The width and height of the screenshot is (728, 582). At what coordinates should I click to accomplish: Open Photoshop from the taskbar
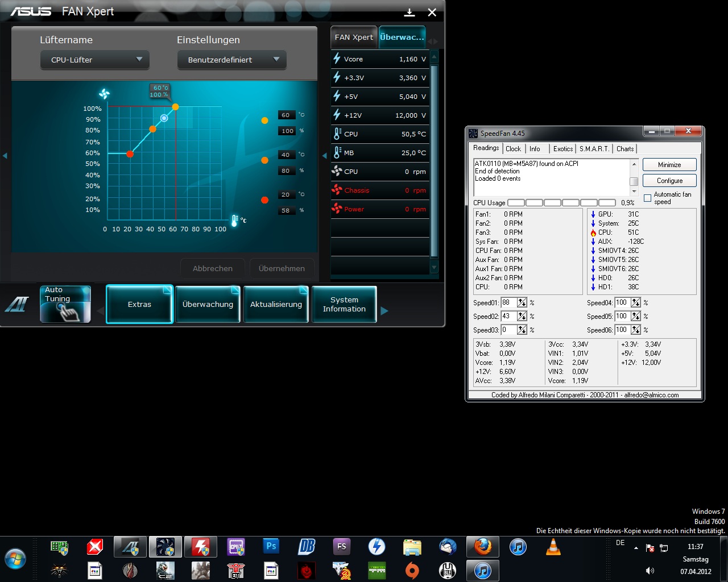(x=271, y=547)
